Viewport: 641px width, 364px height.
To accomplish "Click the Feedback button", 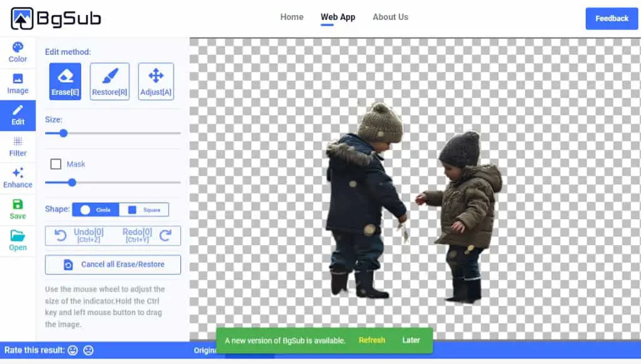I will [x=612, y=18].
